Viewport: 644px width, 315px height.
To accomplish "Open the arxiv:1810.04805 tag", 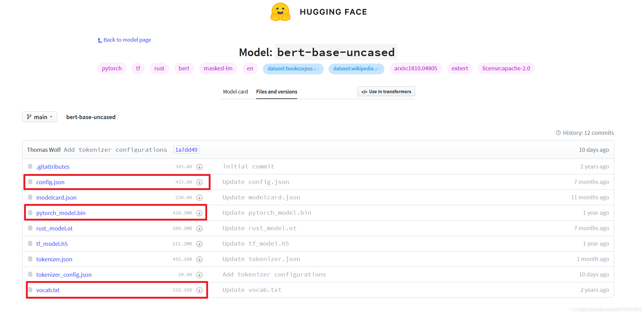I will pyautogui.click(x=416, y=68).
